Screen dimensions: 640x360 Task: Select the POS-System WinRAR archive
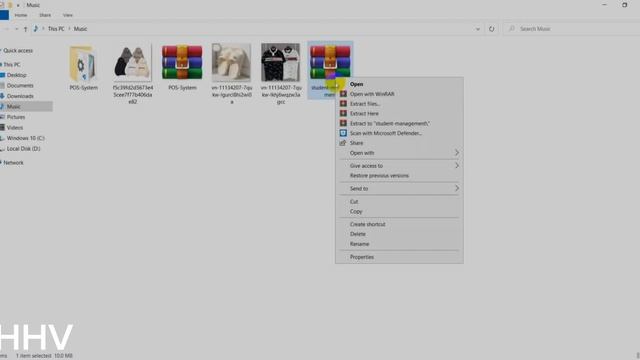pos(182,62)
